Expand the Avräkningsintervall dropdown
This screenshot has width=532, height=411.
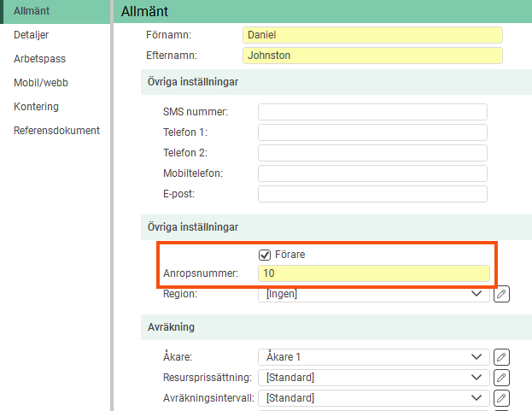(373, 397)
